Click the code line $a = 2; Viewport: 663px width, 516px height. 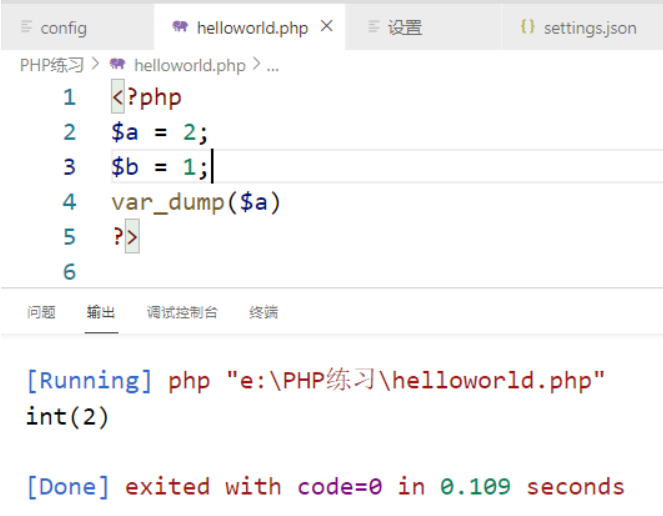coord(159,132)
